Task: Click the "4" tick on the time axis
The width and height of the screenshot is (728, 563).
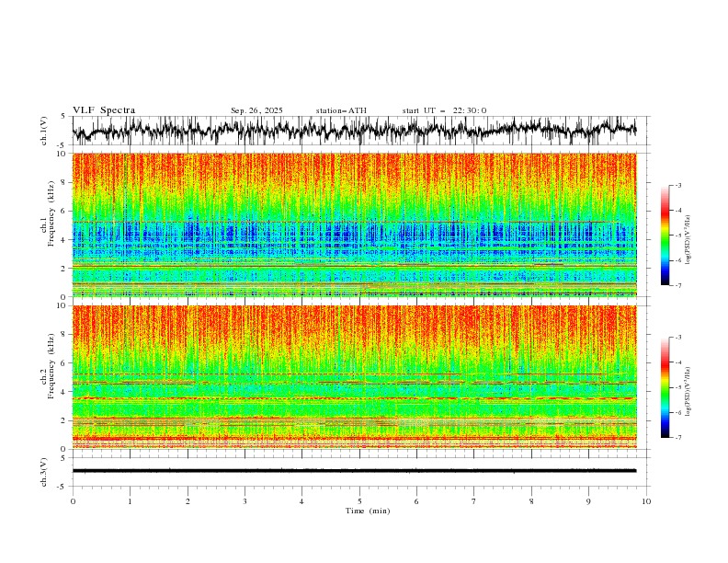Action: pyautogui.click(x=301, y=501)
